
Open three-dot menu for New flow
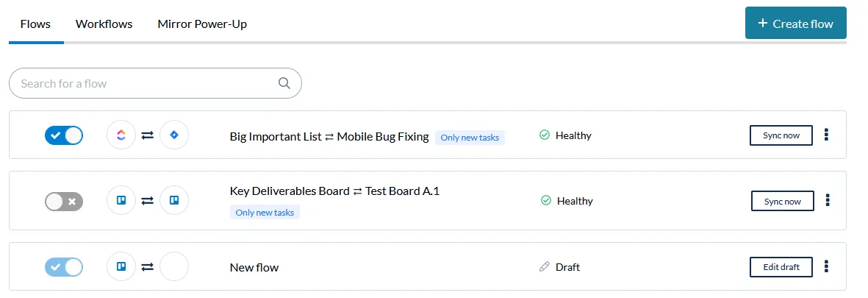click(x=827, y=266)
